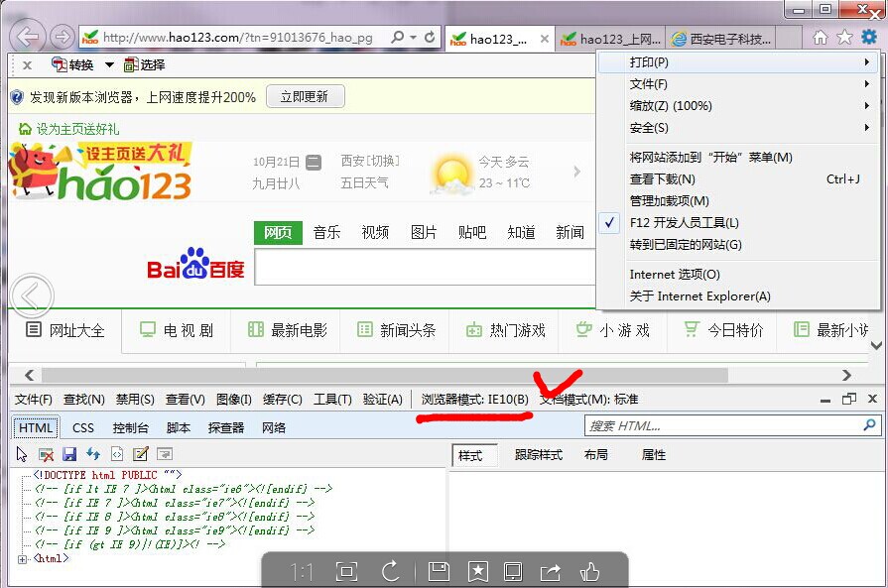Click the 设为主页送好礼 link
This screenshot has height=588, width=888.
[76, 129]
